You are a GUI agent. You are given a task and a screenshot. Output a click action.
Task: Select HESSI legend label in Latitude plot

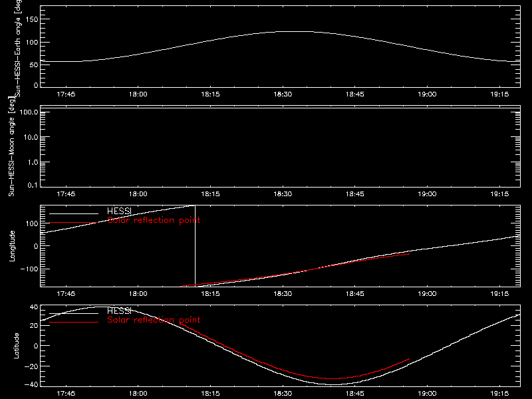tap(119, 311)
